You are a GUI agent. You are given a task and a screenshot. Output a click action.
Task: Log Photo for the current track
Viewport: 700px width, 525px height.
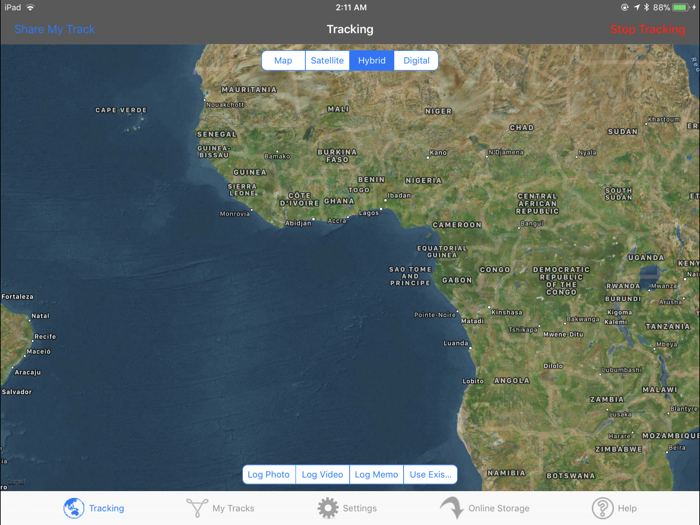269,475
